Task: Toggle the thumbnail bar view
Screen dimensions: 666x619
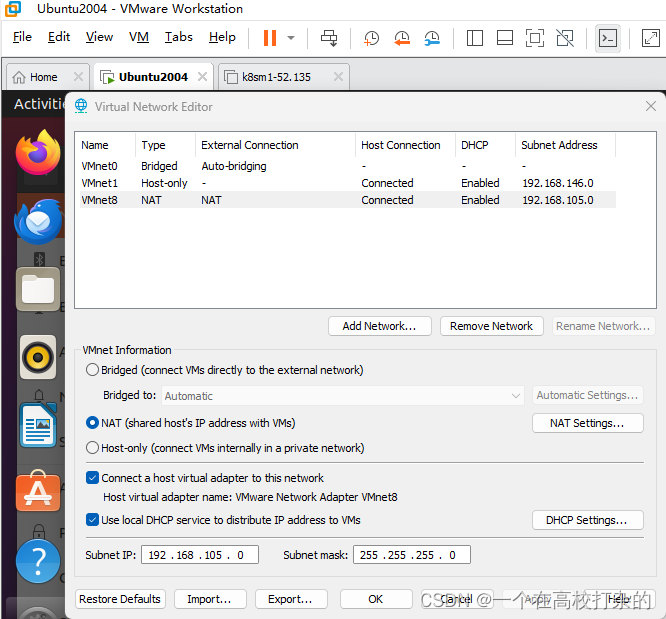Action: (505, 38)
